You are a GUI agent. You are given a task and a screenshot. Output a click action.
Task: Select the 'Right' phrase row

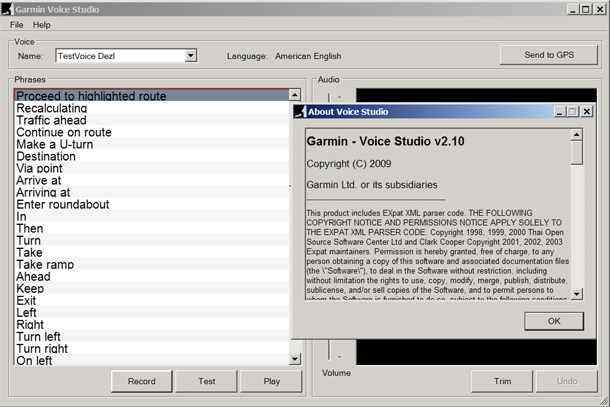(x=151, y=325)
